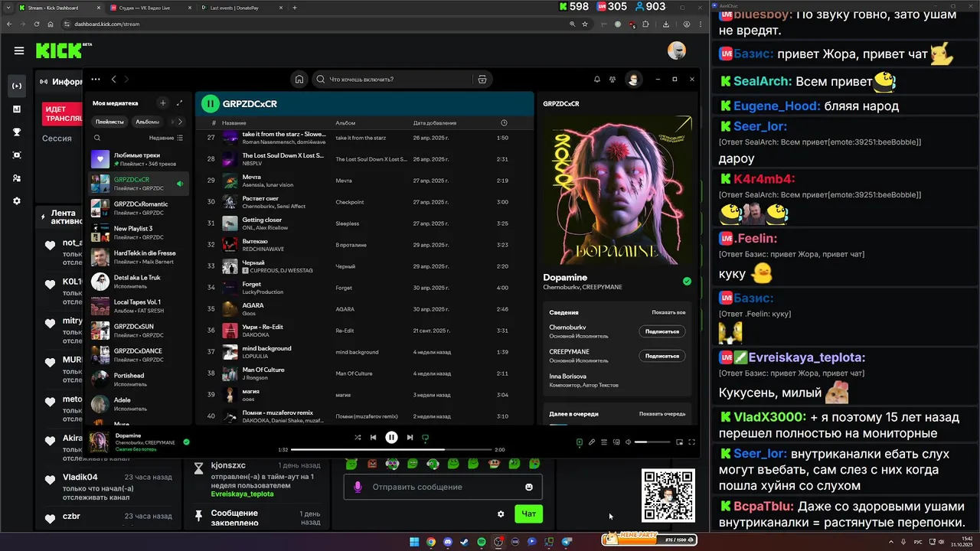The height and width of the screenshot is (551, 980).
Task: Mute Spotify volume speaker icon
Action: (x=629, y=442)
